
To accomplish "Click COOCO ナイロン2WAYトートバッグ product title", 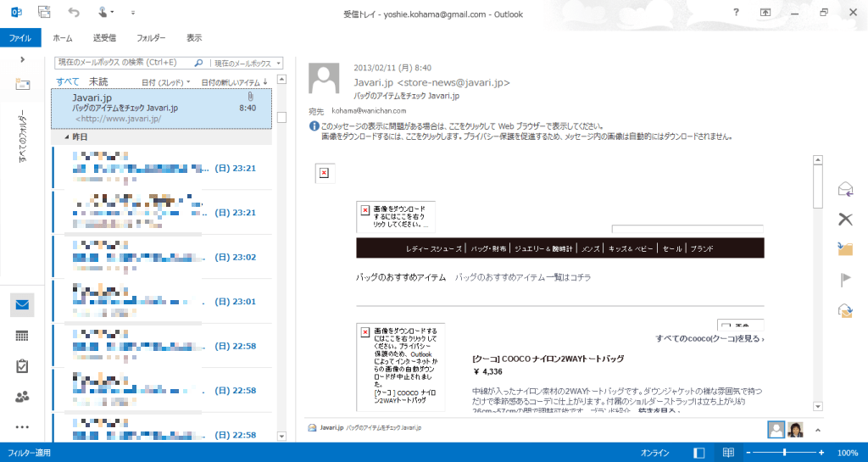I will coord(548,359).
